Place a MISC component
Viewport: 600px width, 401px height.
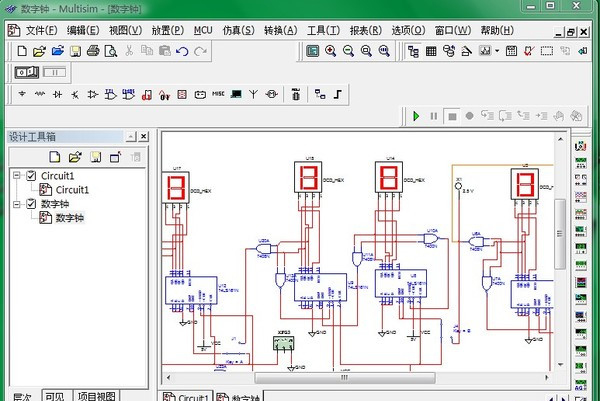click(218, 94)
